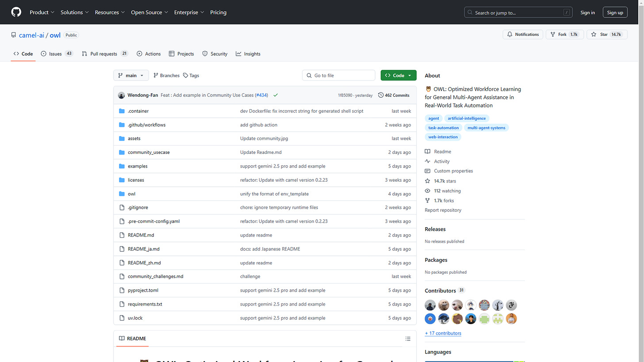
Task: Open the Security tab
Action: tap(215, 54)
